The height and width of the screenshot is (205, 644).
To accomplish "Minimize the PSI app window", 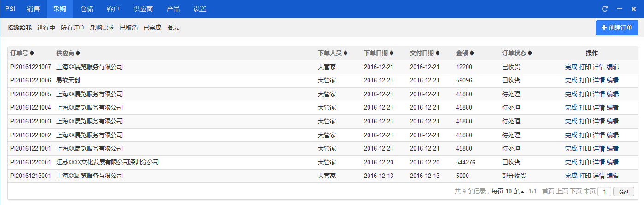I will click(x=619, y=9).
